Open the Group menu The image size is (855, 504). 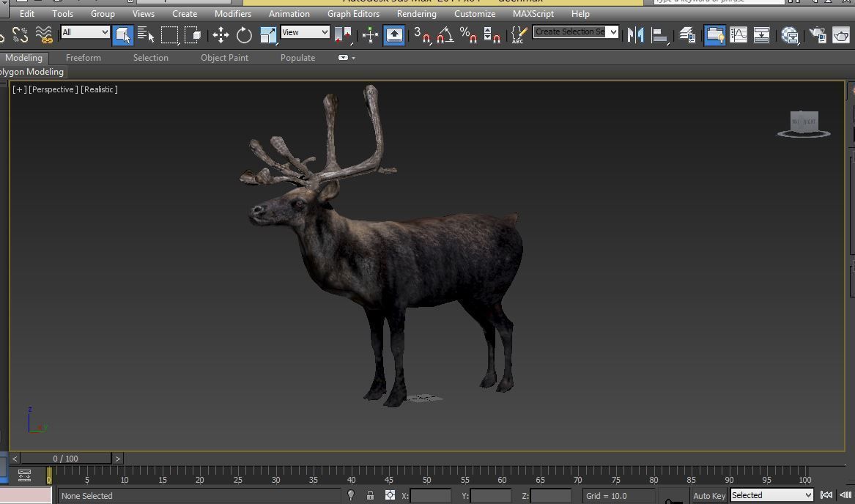click(x=103, y=14)
